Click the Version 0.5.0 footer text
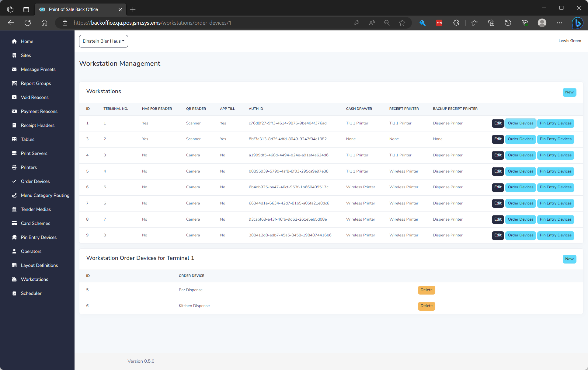 (141, 361)
